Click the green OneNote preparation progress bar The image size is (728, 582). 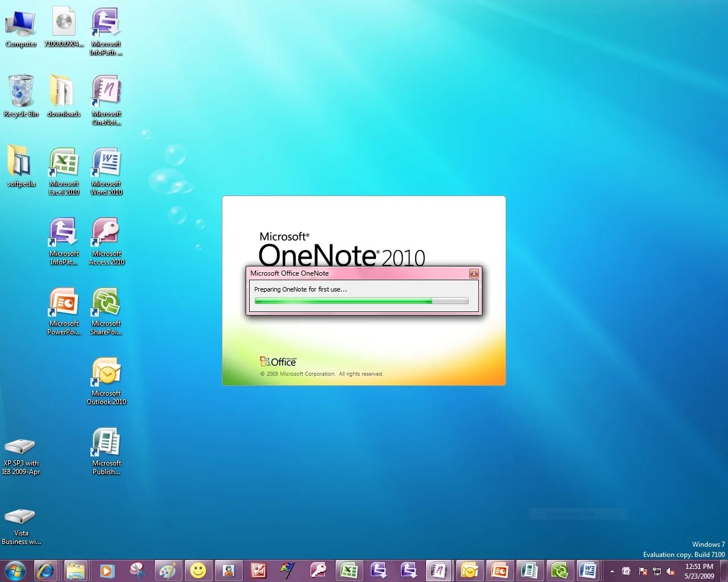click(361, 301)
